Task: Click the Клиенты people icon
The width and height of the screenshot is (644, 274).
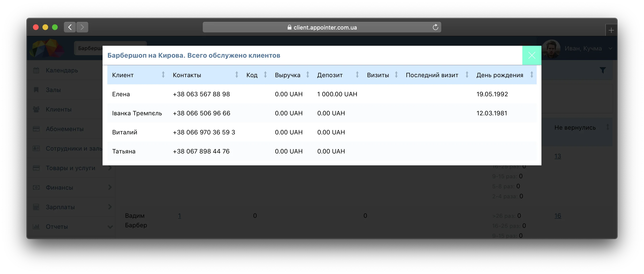Action: tap(36, 109)
